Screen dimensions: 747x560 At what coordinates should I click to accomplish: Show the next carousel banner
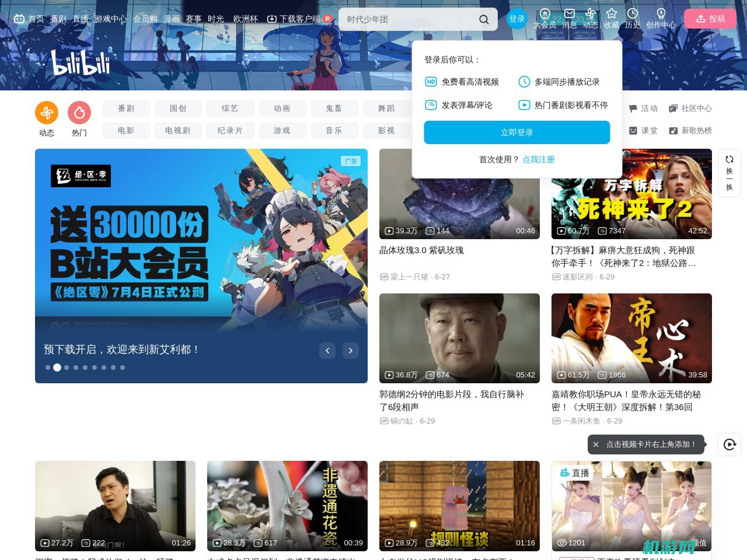[x=350, y=350]
